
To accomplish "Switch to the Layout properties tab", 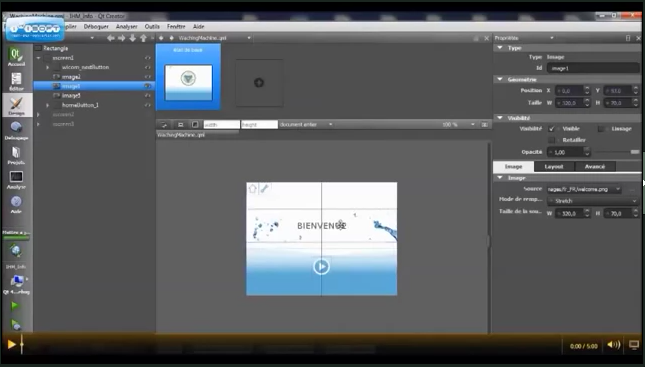I will click(554, 167).
